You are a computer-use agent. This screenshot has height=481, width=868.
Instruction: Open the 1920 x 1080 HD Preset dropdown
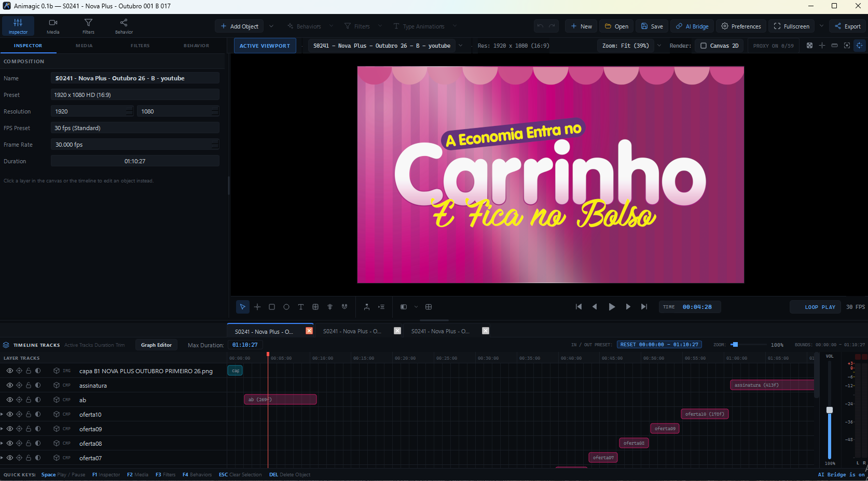[x=135, y=95]
